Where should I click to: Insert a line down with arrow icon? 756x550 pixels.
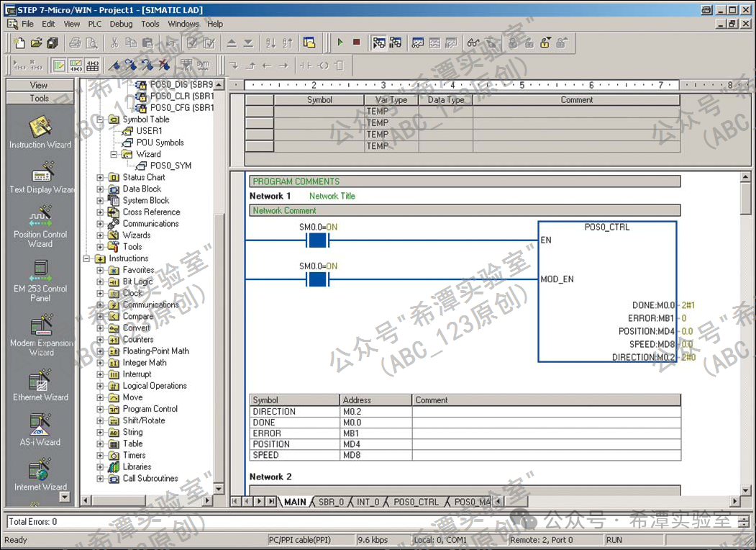click(234, 65)
